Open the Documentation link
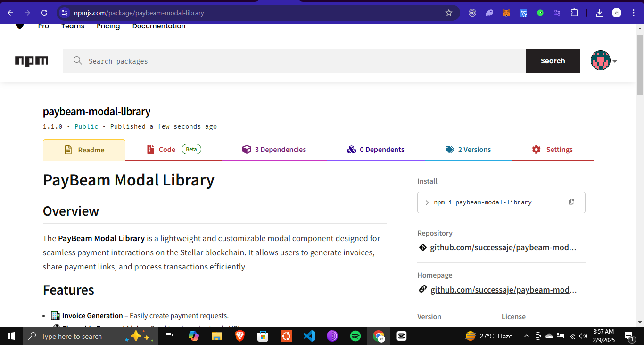The image size is (644, 345). 159,26
